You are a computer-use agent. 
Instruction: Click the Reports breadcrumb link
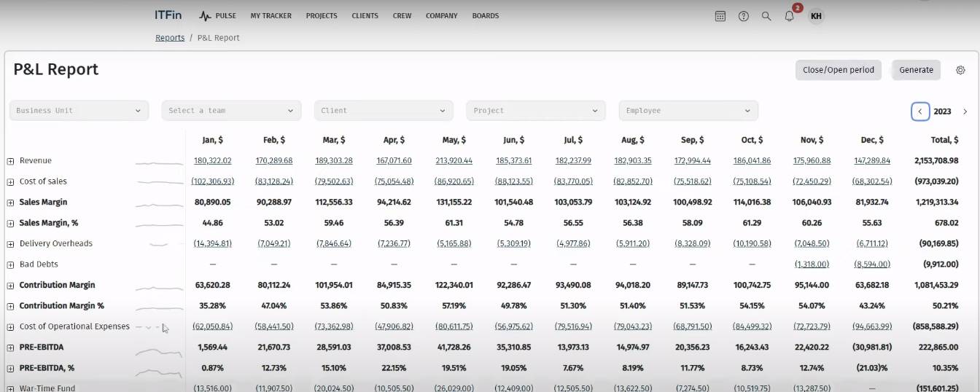click(169, 38)
